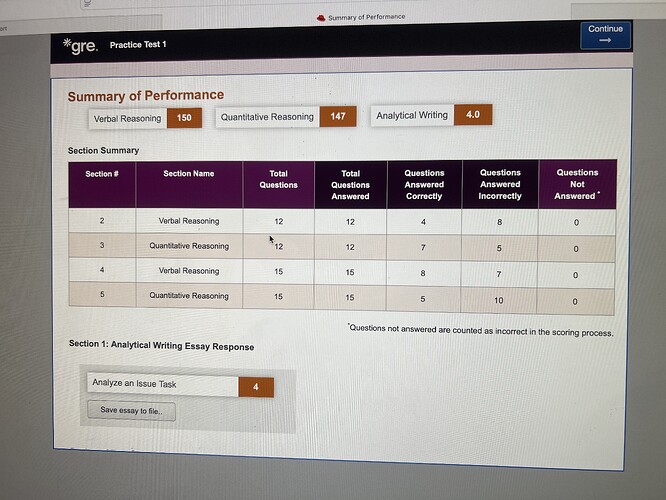Click incorrect answers value 5 in section 3 row
This screenshot has width=666, height=500.
(x=499, y=248)
